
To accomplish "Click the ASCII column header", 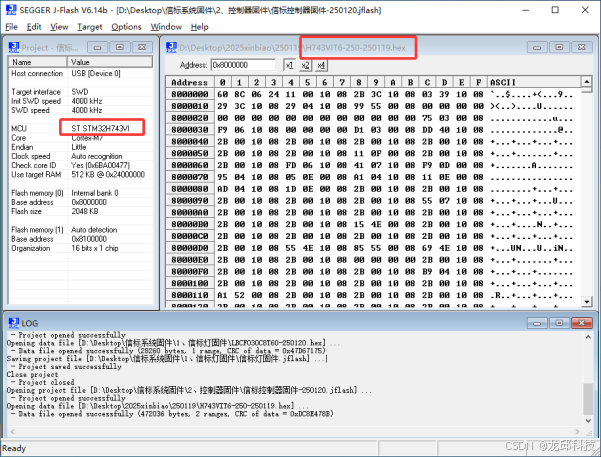I will (534, 82).
